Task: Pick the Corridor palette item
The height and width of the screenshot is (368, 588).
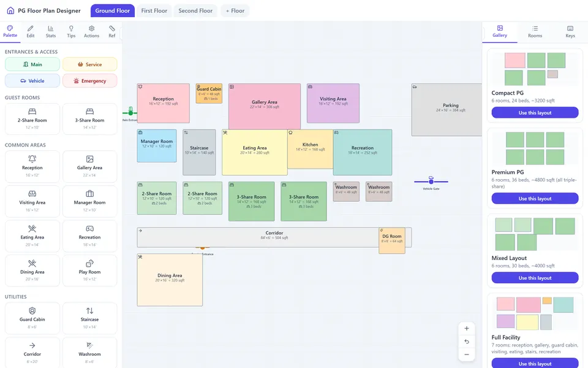Action: 32,353
